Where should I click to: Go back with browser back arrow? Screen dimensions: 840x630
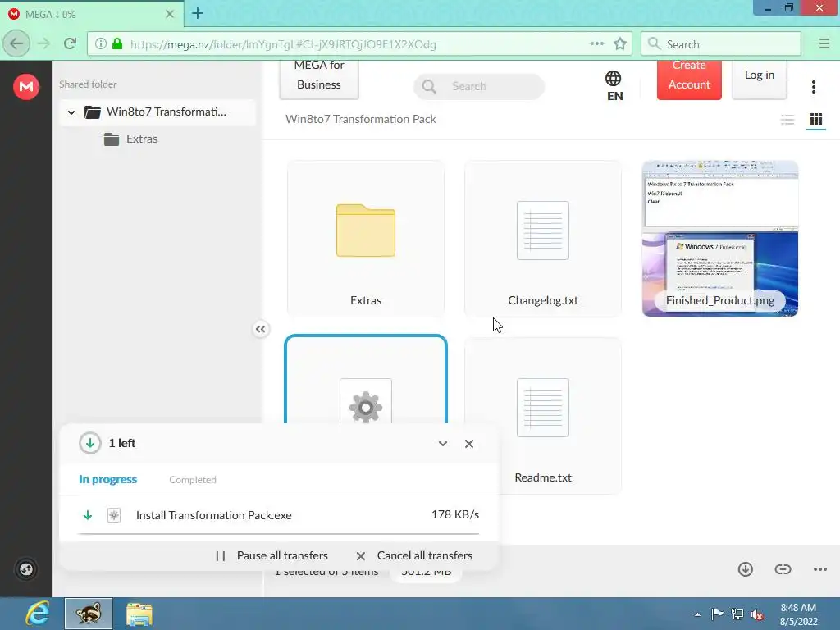click(16, 44)
